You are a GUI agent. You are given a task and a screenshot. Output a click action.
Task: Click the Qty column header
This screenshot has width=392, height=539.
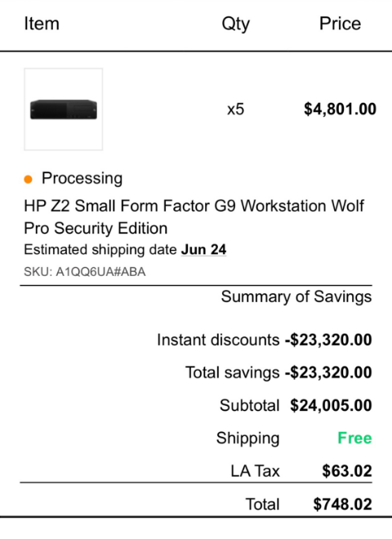(x=235, y=24)
